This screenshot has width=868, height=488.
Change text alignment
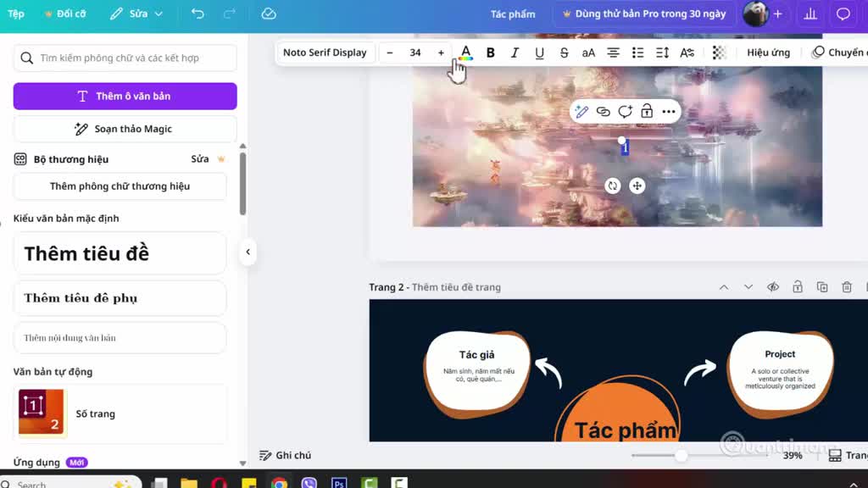613,53
